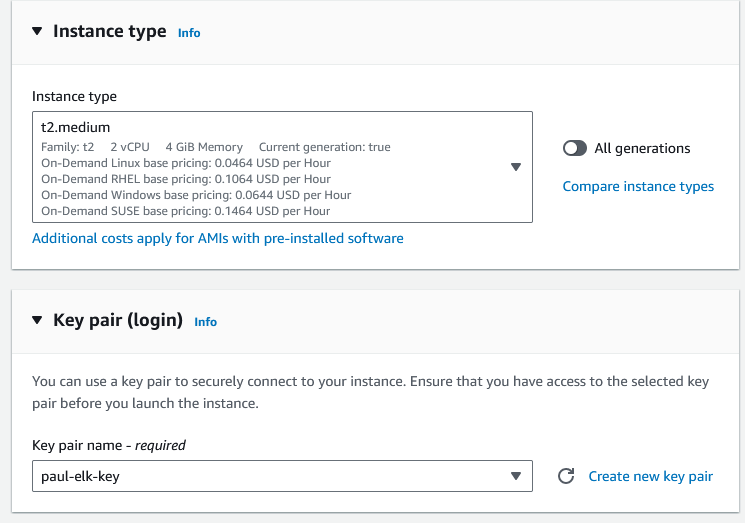Click the refresh key pairs icon
This screenshot has width=745, height=523.
[566, 476]
